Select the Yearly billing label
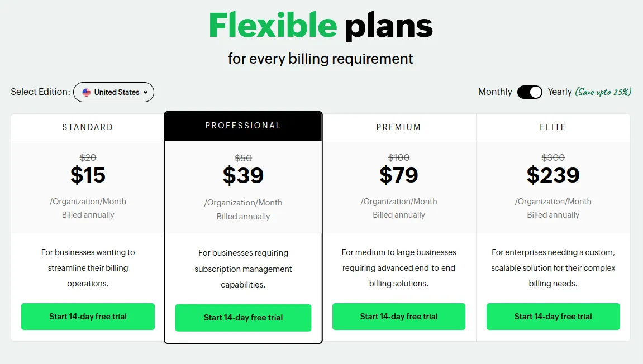This screenshot has width=643, height=364. (x=560, y=92)
